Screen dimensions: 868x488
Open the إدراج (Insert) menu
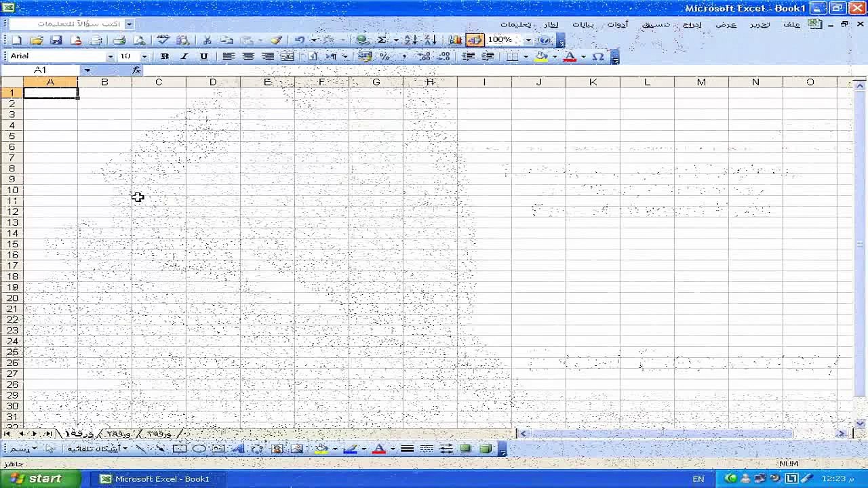coord(692,25)
